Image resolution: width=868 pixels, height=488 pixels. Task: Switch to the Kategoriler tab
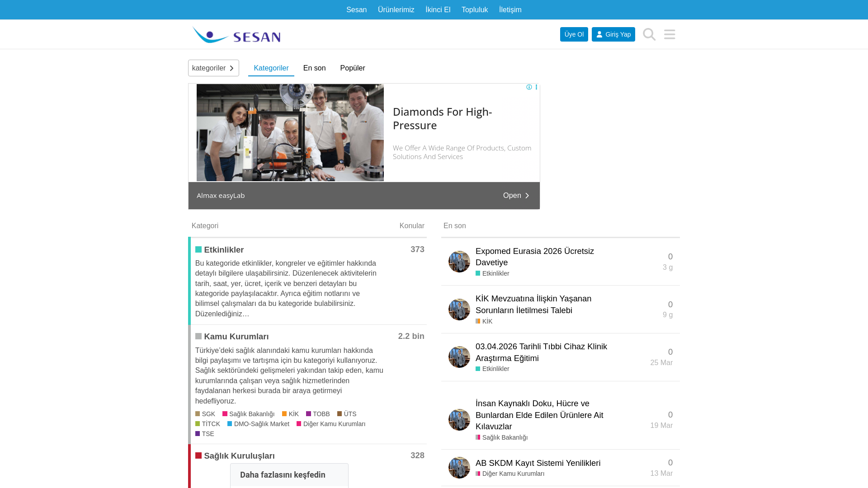tap(271, 68)
